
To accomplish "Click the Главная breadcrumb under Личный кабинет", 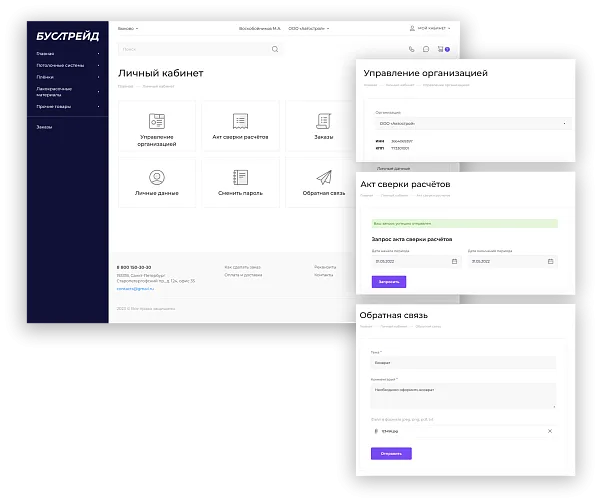I will 125,86.
